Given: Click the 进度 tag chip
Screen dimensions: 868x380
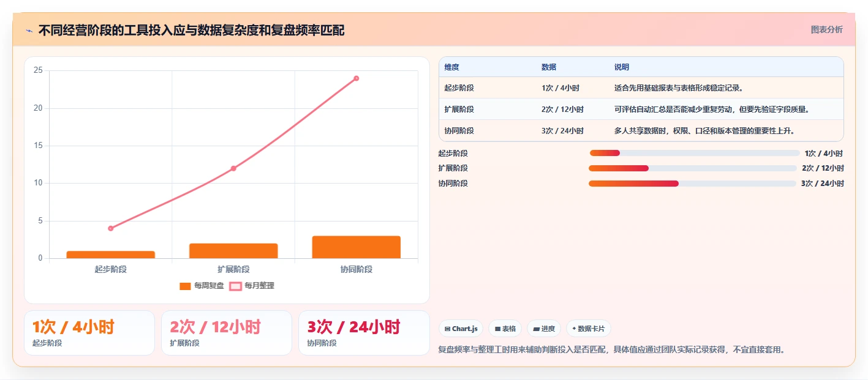Looking at the screenshot, I should pos(544,329).
